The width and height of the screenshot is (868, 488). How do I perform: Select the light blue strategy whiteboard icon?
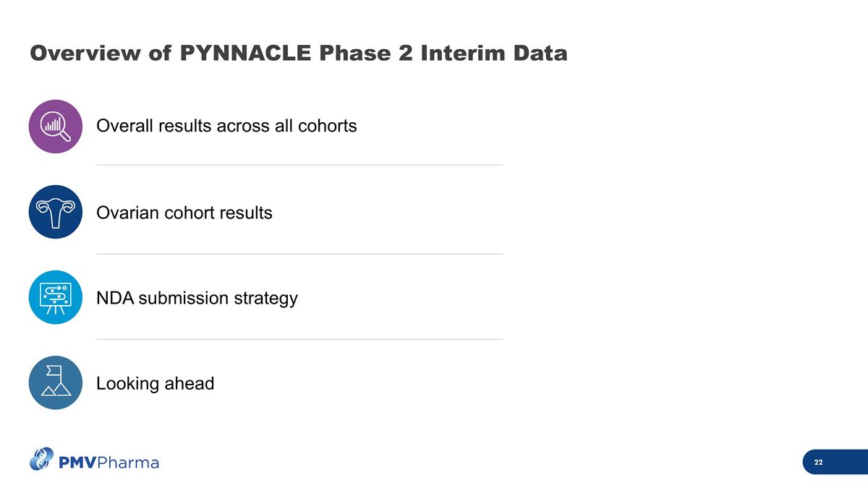tap(56, 297)
